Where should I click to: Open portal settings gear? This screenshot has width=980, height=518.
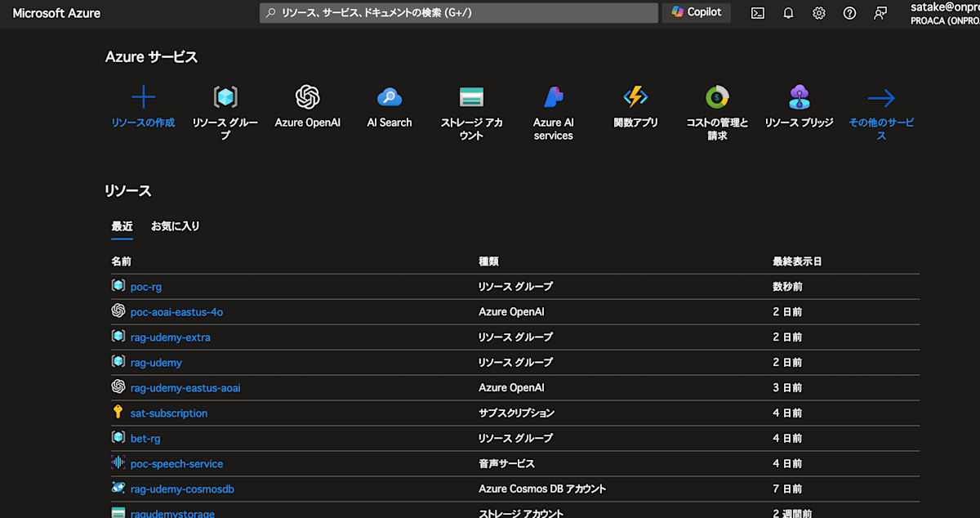(819, 13)
